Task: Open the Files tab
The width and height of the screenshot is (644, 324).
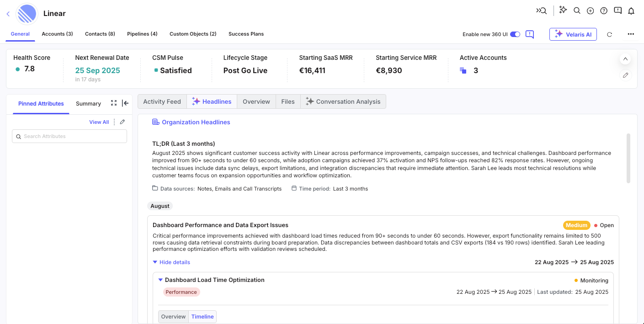Action: [288, 101]
